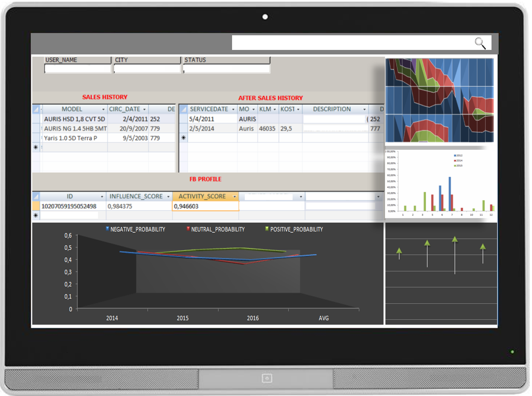Open the MO column filter arrow
Image resolution: width=532 pixels, height=396 pixels.
[x=253, y=109]
